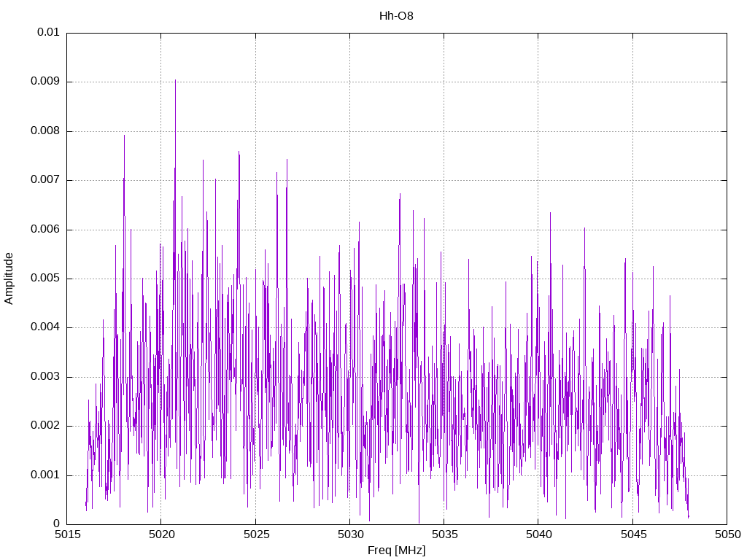Click the Freq [MHz] x-axis label
747x560 pixels.
pos(396,551)
